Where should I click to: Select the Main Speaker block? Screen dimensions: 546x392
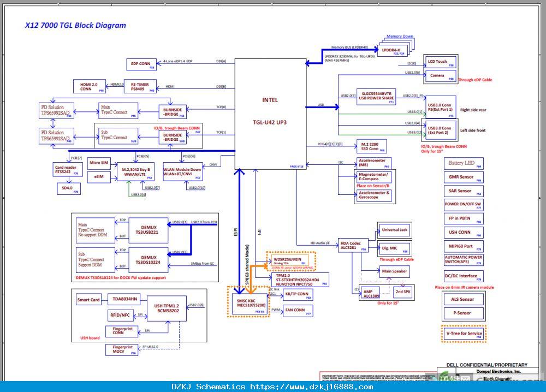pyautogui.click(x=394, y=271)
